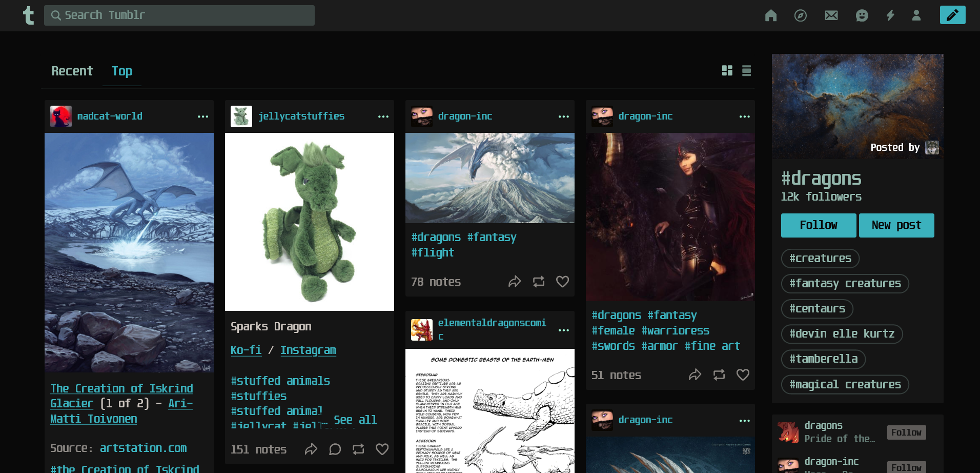Open the #magical creatures related tag
Viewport: 980px width, 473px height.
[845, 384]
